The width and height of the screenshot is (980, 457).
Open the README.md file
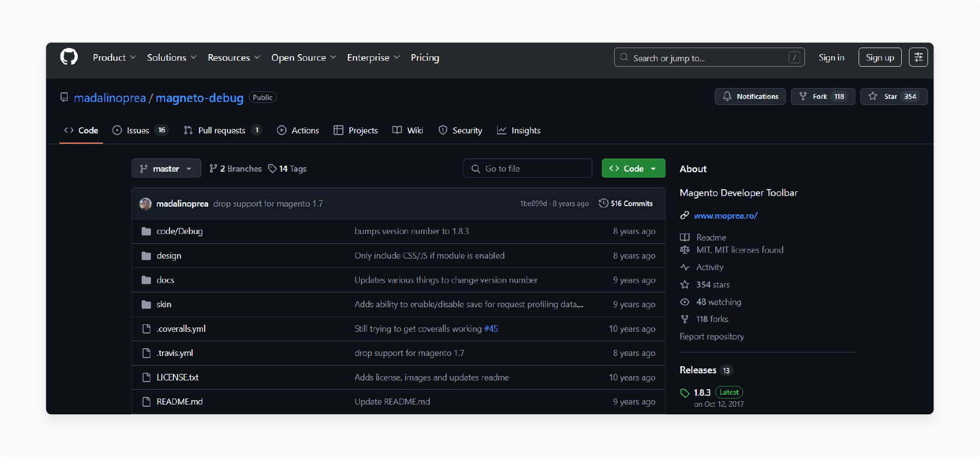click(179, 402)
